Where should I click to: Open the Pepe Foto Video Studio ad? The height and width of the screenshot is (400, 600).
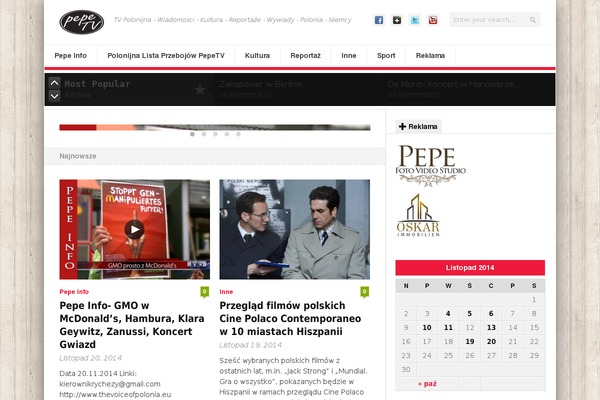430,165
